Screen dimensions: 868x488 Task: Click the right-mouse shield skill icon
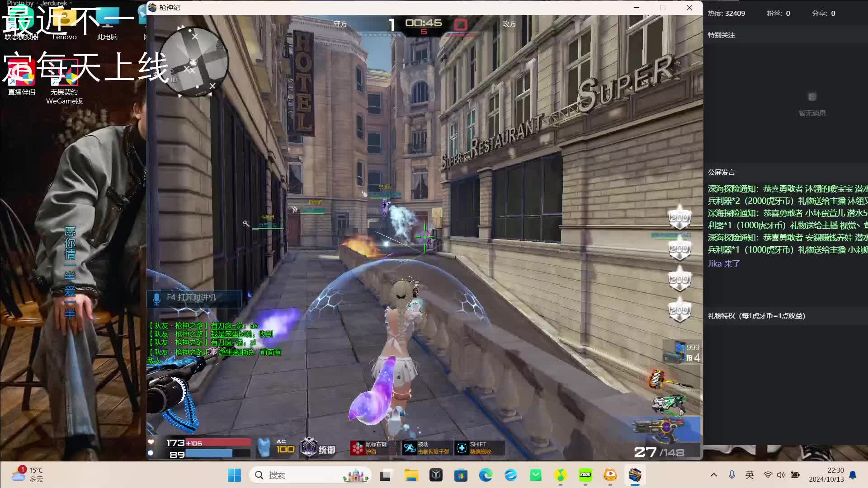point(358,448)
